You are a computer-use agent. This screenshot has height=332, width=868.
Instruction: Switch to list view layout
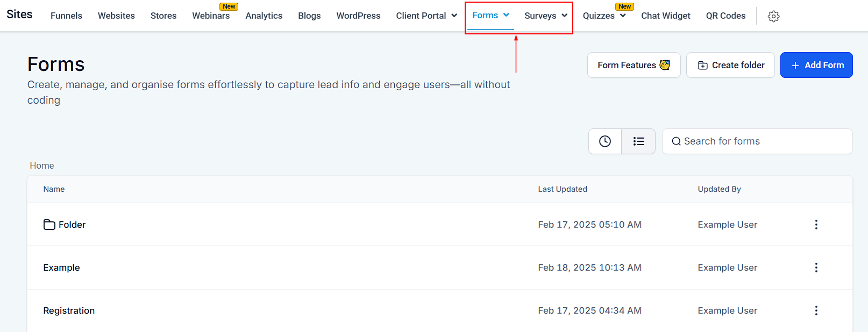638,141
